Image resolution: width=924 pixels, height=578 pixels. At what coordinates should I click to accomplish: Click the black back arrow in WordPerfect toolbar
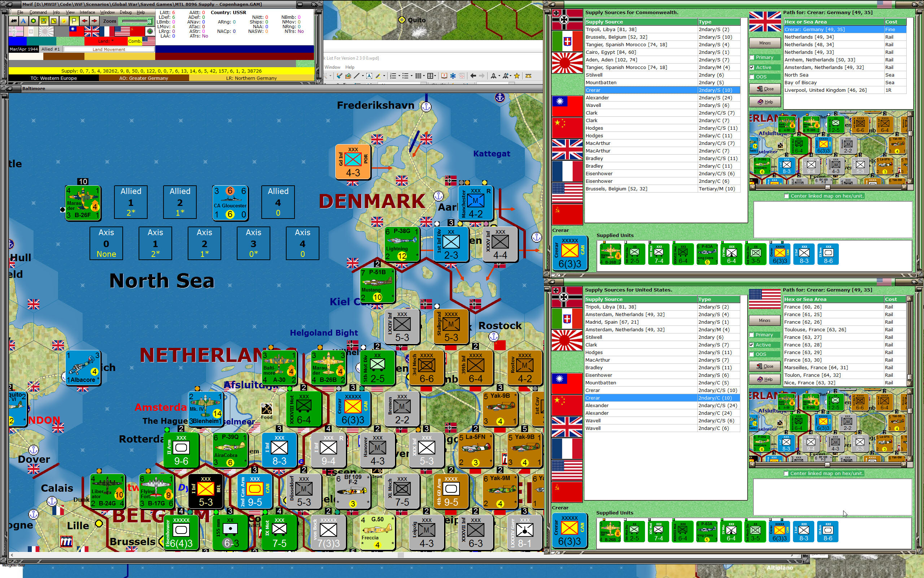coord(473,76)
